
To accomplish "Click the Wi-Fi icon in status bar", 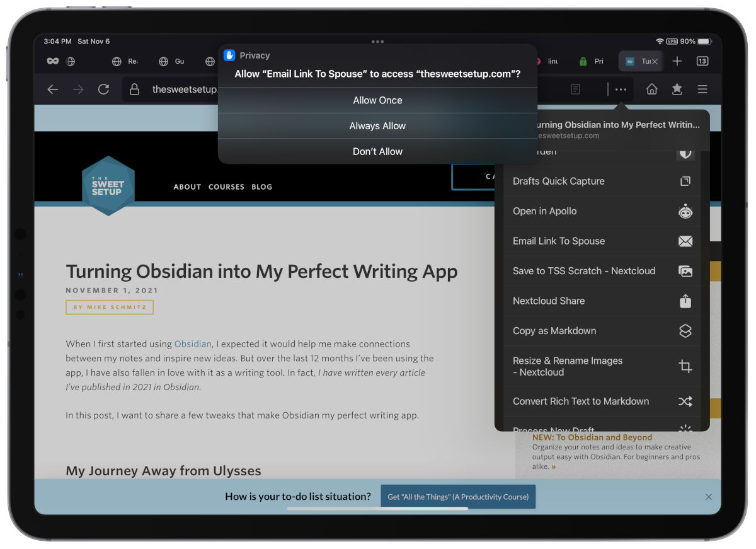I will (660, 42).
